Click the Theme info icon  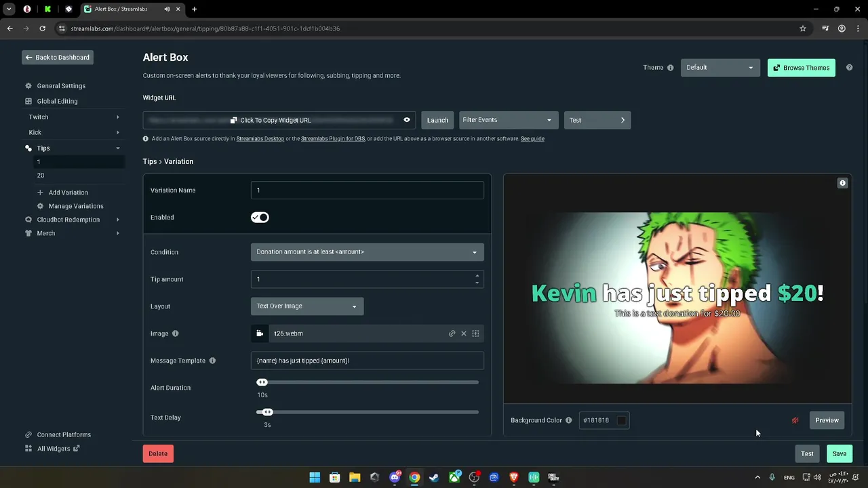point(671,68)
